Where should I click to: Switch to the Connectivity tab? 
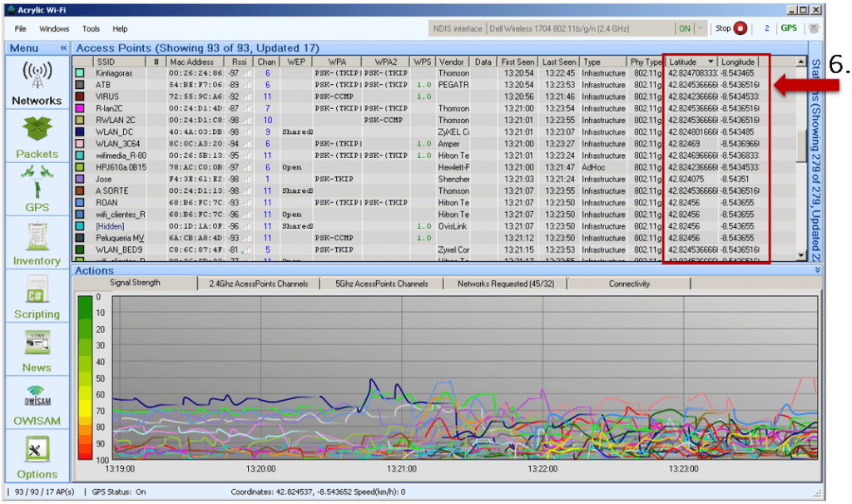point(629,284)
